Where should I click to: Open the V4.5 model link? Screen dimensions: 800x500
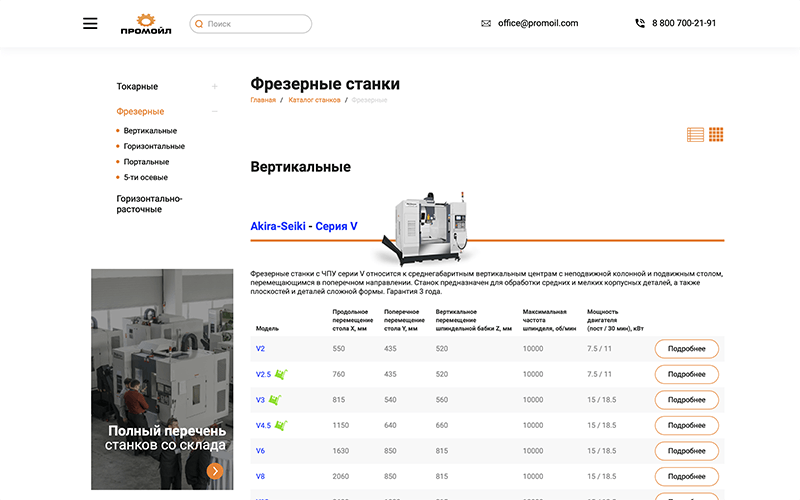tap(263, 426)
